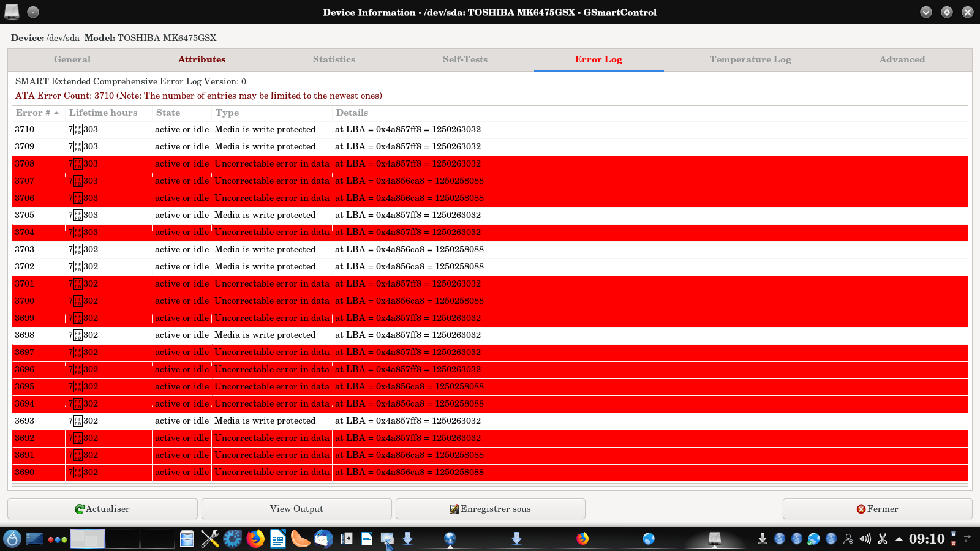Activate the GSmartControl hard drive task entry

pyautogui.click(x=715, y=539)
